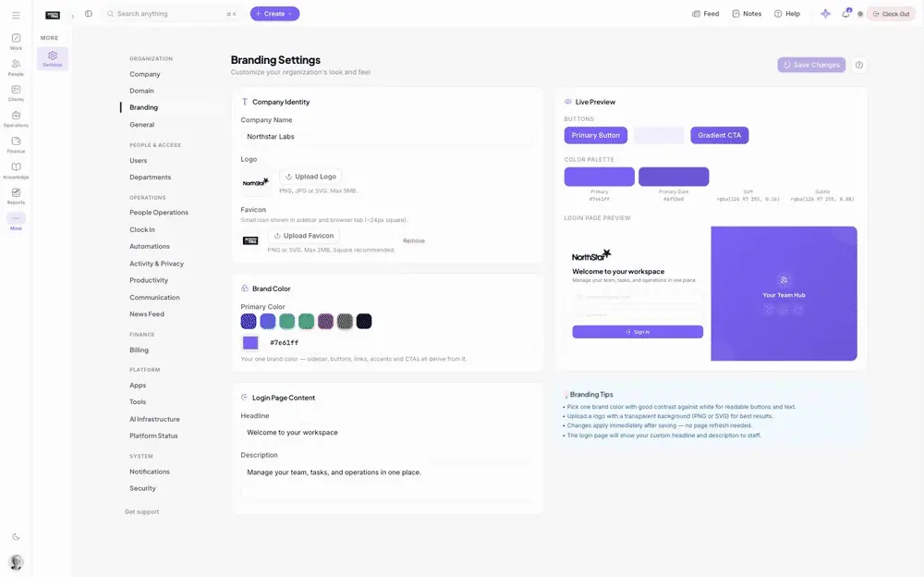Open Apps under Platform
This screenshot has height=577, width=924.
point(138,386)
